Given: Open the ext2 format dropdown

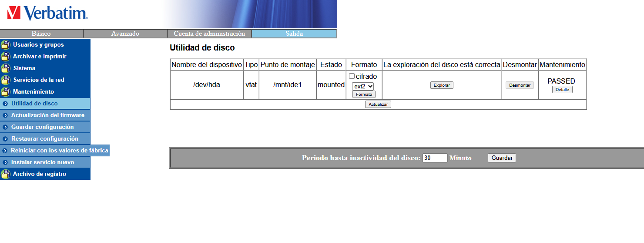Looking at the screenshot, I should point(363,86).
